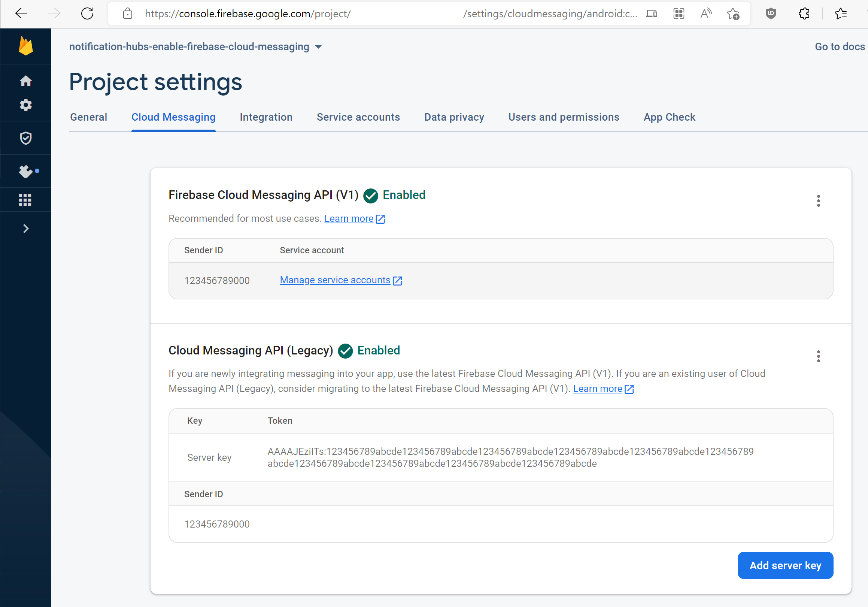
Task: Click the gear/settings icon in sidebar
Action: (26, 105)
